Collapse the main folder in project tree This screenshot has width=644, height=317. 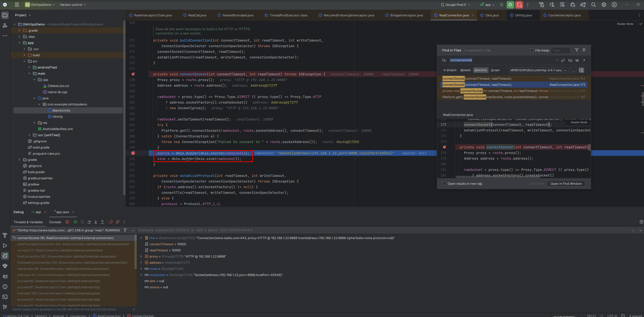click(29, 74)
